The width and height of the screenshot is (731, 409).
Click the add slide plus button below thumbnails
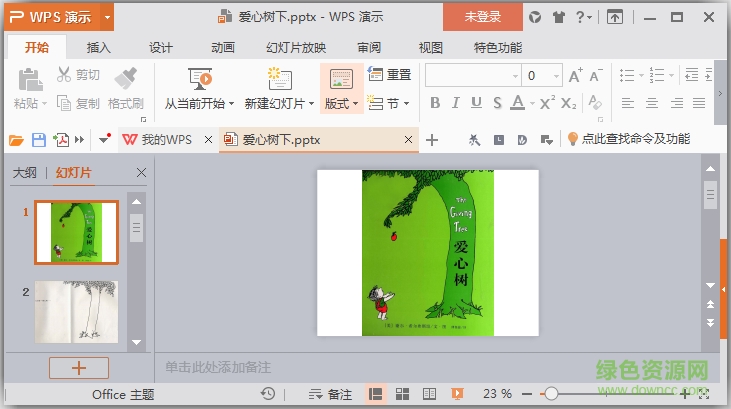coord(78,367)
